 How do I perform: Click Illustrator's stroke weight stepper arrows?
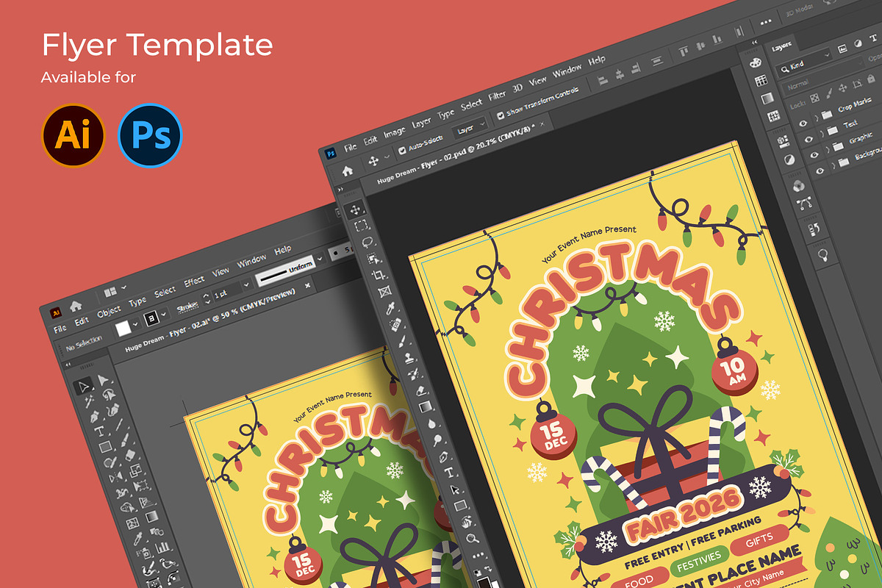206,299
